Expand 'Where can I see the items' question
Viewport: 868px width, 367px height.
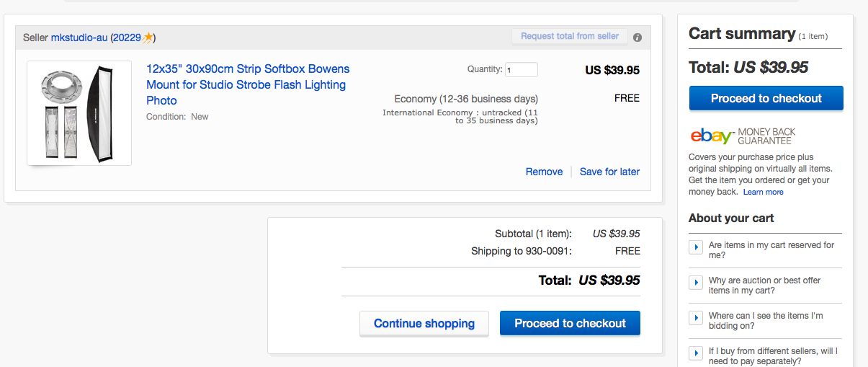(696, 318)
